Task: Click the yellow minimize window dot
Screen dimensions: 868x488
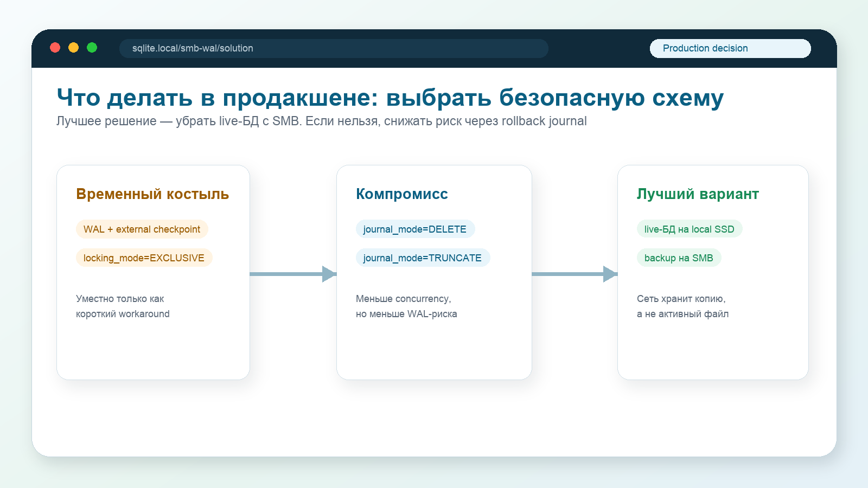Action: pyautogui.click(x=73, y=48)
